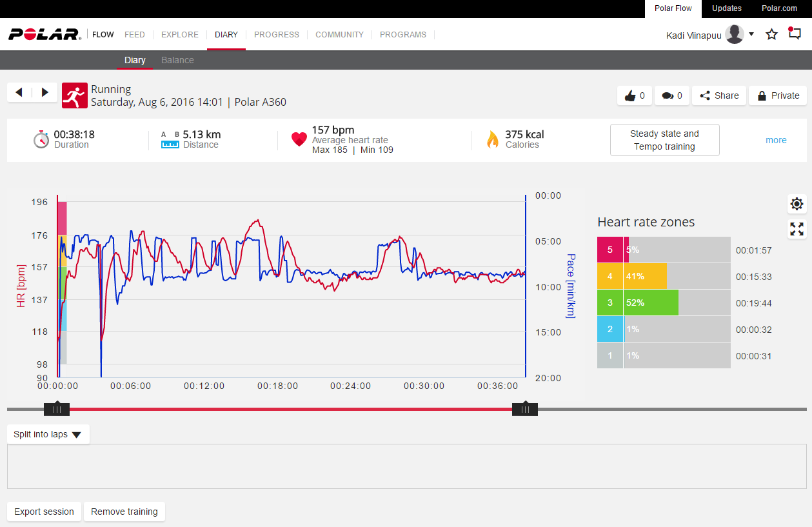Open the PROGRAMS menu
Screen dimensions: 812x527
pos(403,35)
